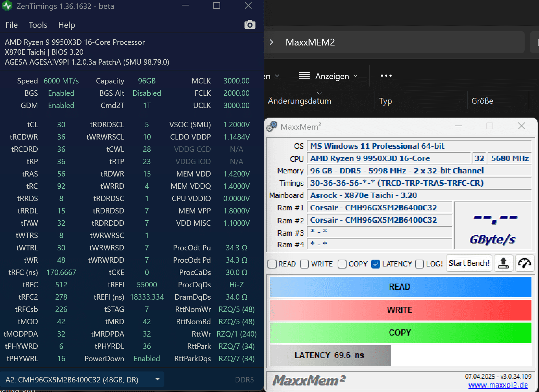The image size is (539, 392).
Task: Click the Speed value 6000 MT/s
Action: tap(61, 81)
